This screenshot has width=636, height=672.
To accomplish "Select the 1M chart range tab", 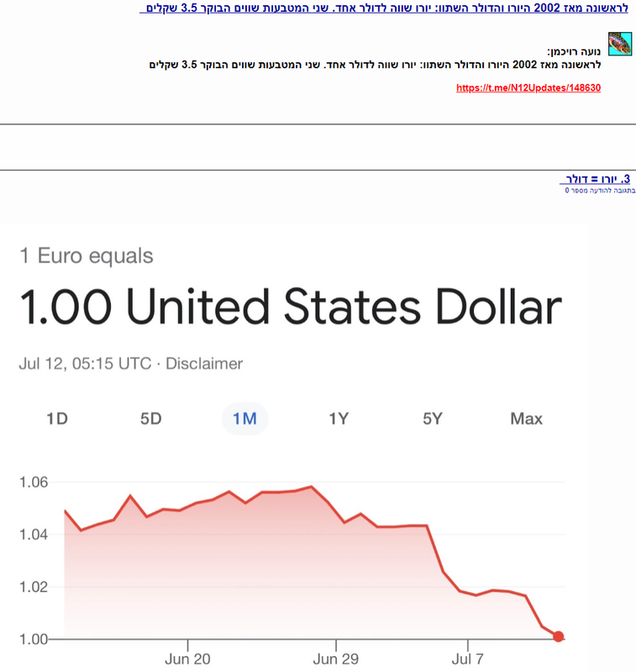I will click(x=244, y=418).
